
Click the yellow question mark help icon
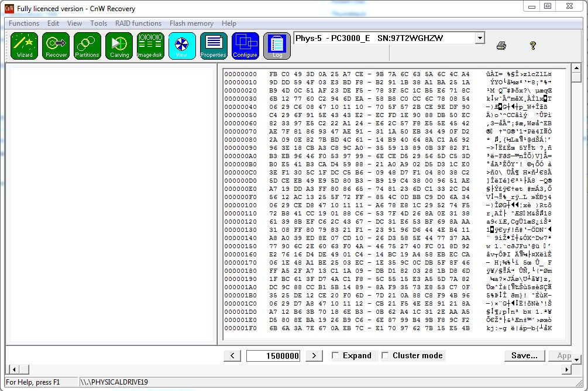pos(533,45)
